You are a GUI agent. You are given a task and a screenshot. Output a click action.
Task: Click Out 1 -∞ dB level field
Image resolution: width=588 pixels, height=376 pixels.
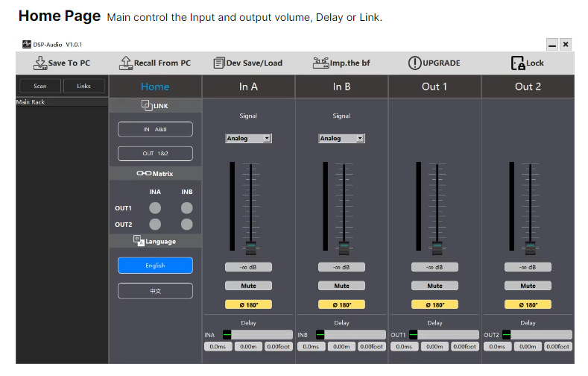click(x=434, y=267)
